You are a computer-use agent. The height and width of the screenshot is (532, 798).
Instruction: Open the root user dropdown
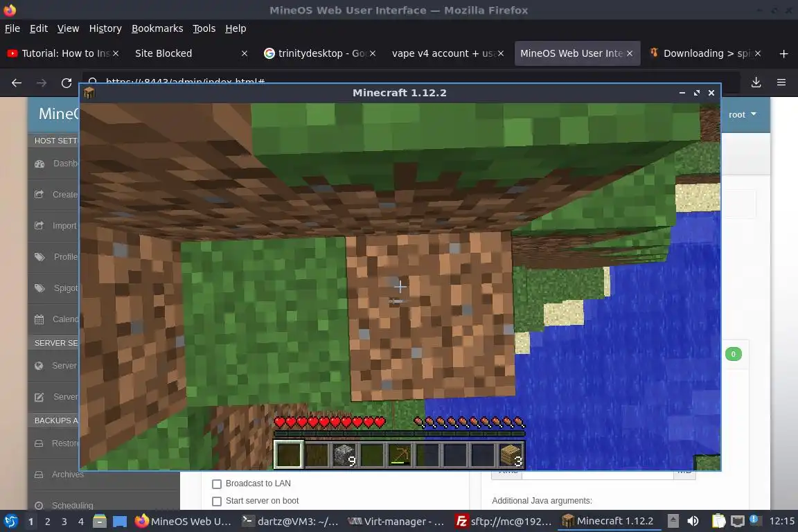click(742, 115)
